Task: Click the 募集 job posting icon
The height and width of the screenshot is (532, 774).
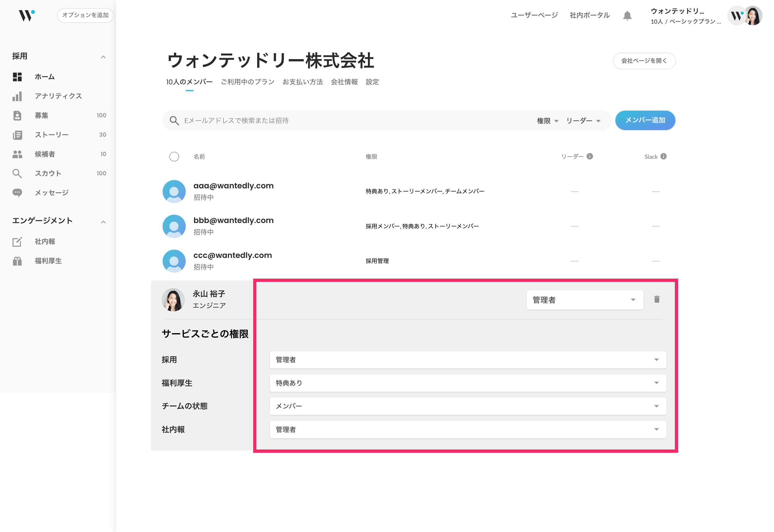Action: (x=17, y=116)
